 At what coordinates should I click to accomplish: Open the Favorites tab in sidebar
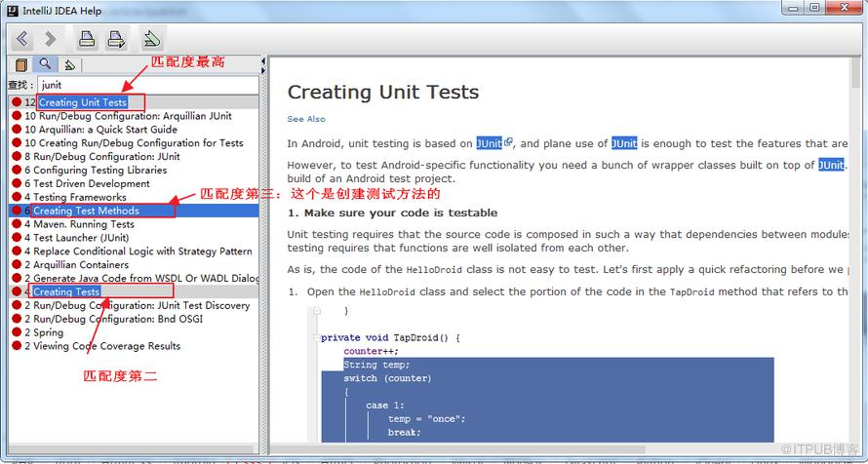point(70,65)
